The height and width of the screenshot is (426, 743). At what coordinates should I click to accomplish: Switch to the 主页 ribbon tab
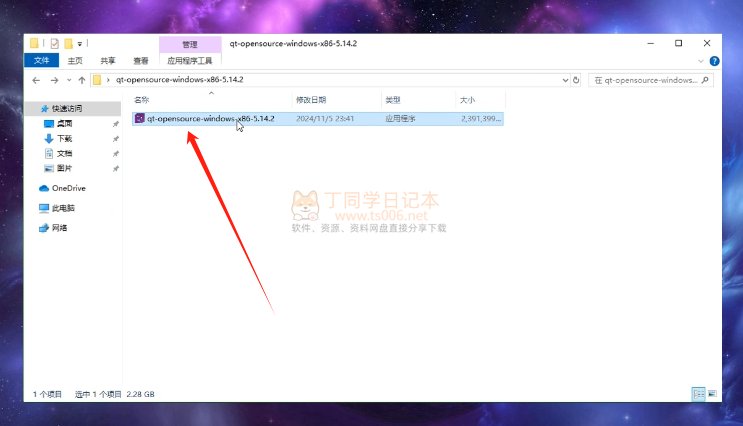pyautogui.click(x=75, y=61)
